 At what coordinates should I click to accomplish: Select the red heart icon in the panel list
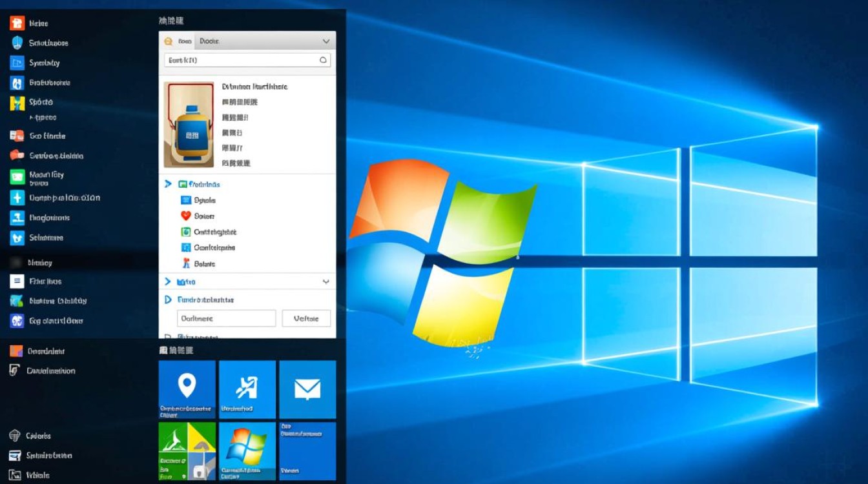(186, 216)
